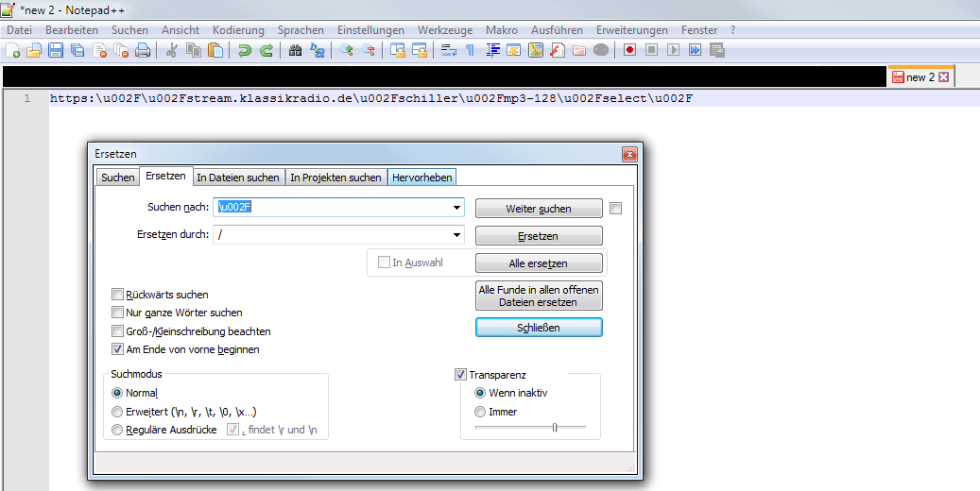Enable Nur ganze Wörter suchen checkbox
The image size is (980, 491).
[x=117, y=313]
